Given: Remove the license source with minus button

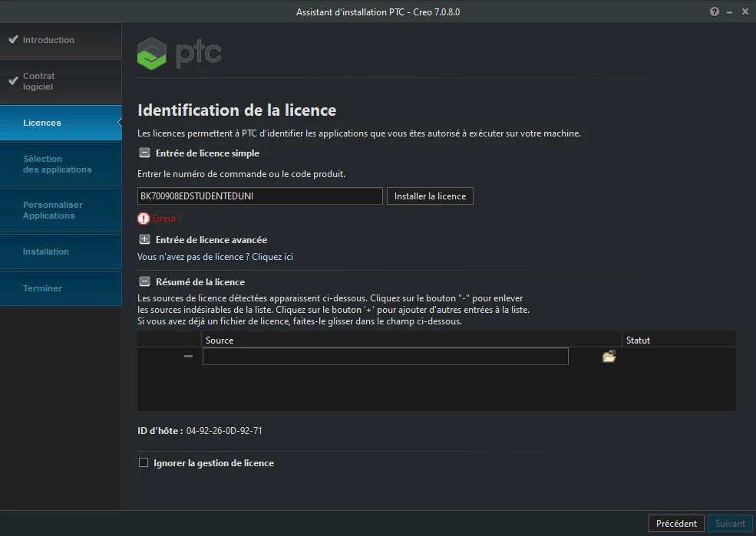Looking at the screenshot, I should pyautogui.click(x=188, y=356).
